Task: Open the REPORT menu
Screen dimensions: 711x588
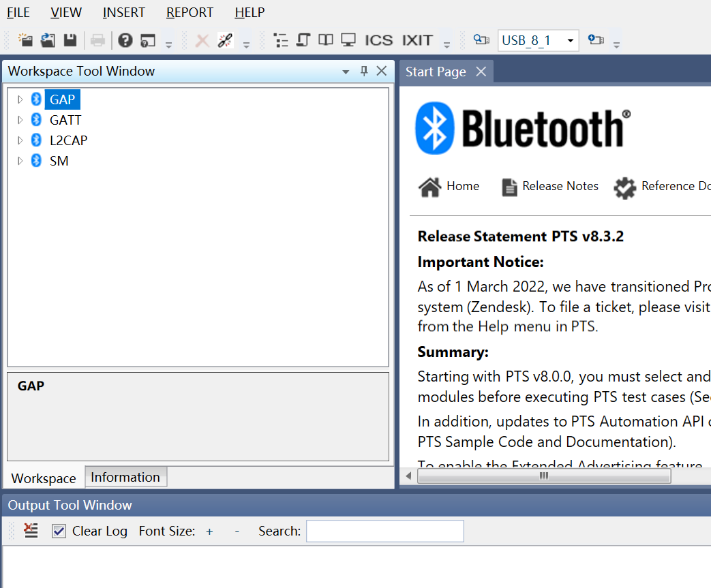Action: tap(190, 12)
